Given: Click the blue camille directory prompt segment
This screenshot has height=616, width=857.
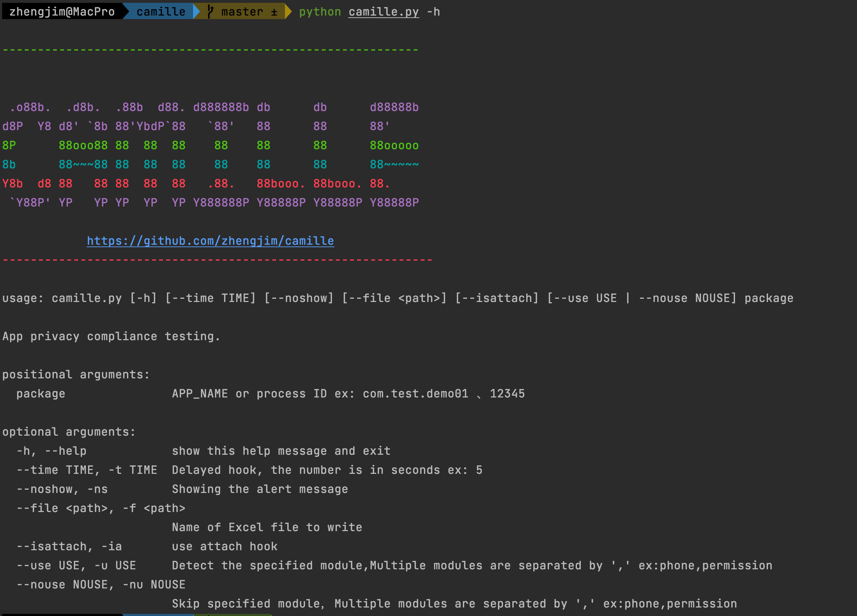Looking at the screenshot, I should (161, 12).
